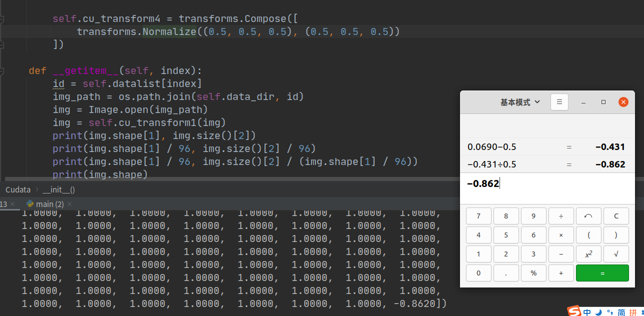Toggle simplified Chinese with the 简 indicator
Image resolution: width=644 pixels, height=316 pixels.
tap(622, 311)
